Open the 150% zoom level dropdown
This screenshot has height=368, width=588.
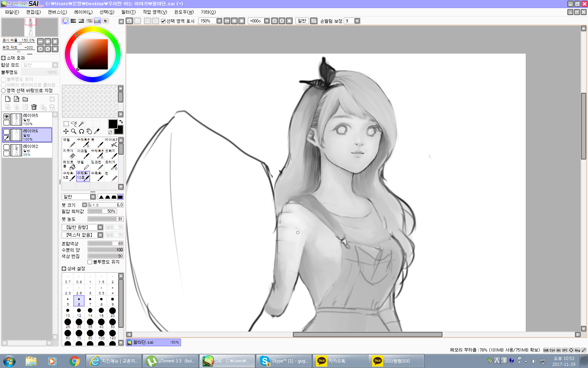(x=219, y=21)
